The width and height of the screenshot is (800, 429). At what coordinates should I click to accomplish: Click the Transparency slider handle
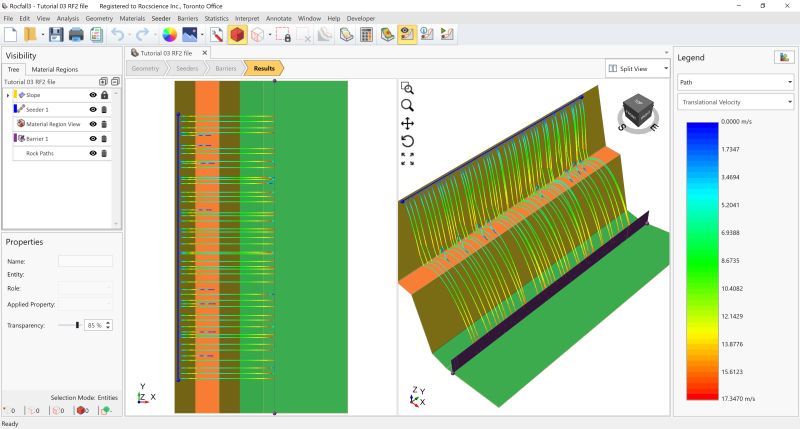(77, 325)
